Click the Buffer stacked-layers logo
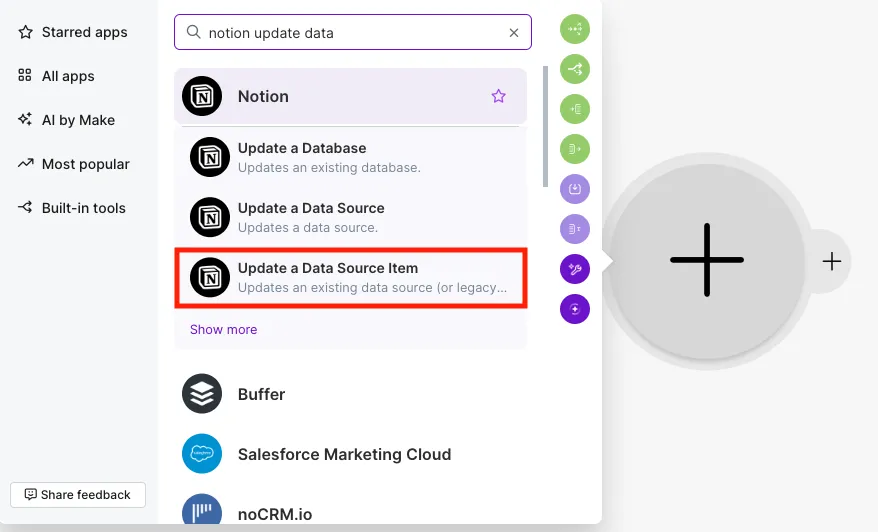This screenshot has height=532, width=878. tap(202, 394)
